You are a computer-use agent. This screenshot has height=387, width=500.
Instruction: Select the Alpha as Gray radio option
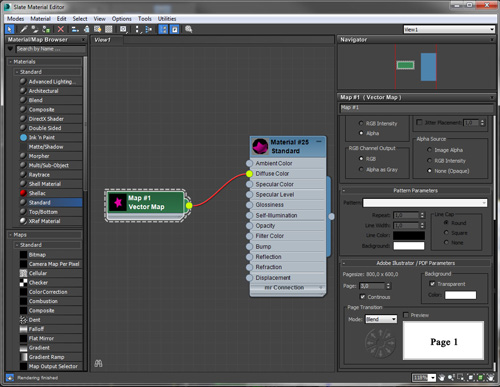click(x=361, y=170)
